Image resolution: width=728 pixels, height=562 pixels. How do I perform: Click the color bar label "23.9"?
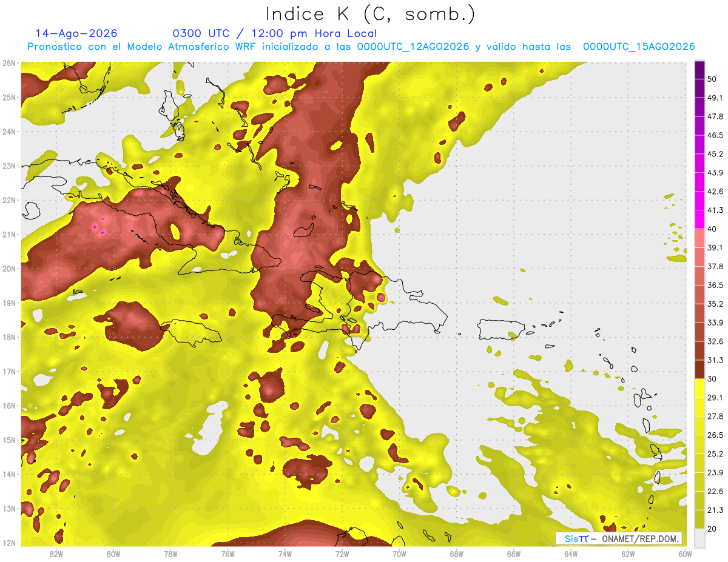click(x=715, y=473)
